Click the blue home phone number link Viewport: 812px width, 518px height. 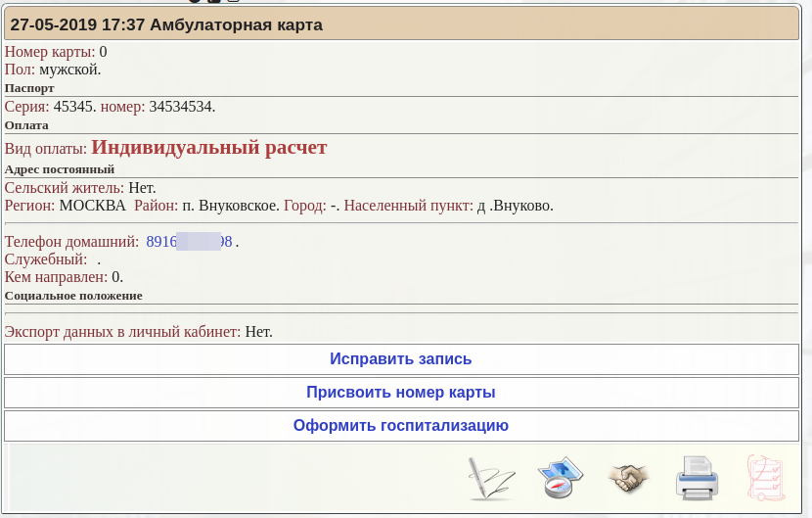(189, 242)
